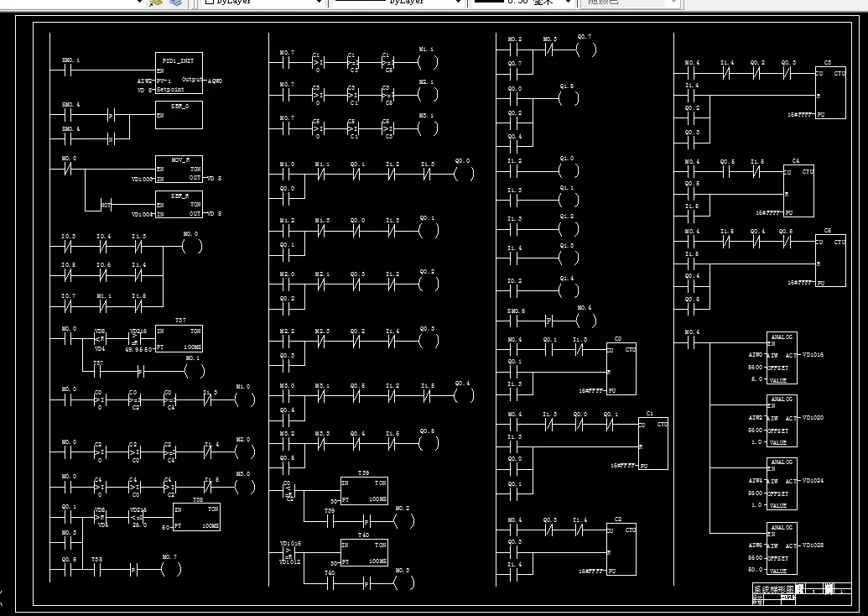
Task: Select the C1 counter block
Action: tap(653, 443)
